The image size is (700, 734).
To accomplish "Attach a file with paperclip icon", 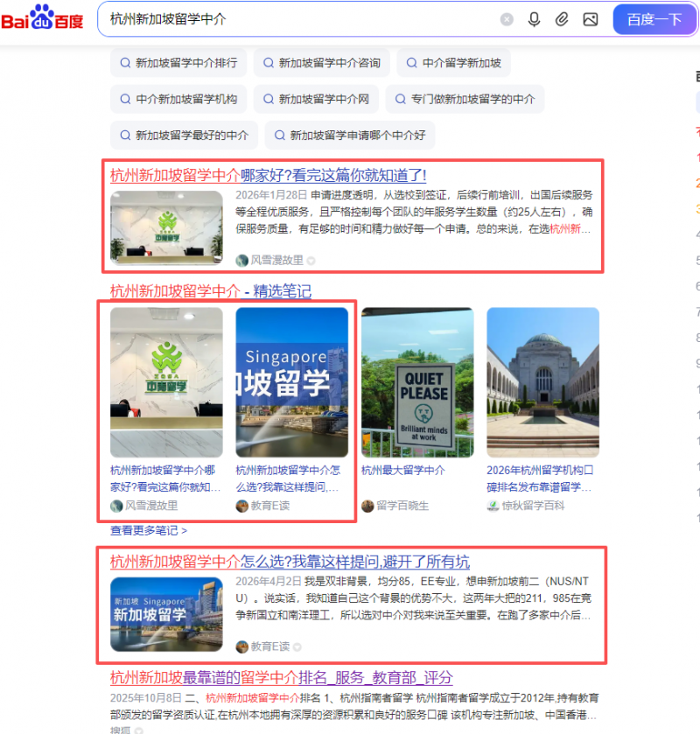I will pyautogui.click(x=562, y=19).
